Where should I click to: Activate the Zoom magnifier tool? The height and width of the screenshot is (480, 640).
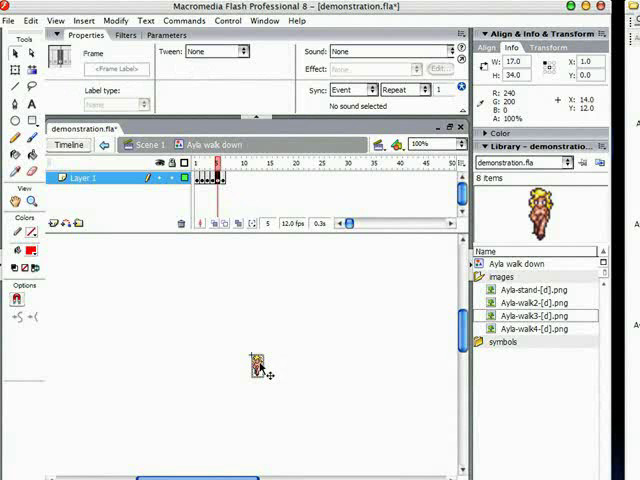(x=32, y=201)
